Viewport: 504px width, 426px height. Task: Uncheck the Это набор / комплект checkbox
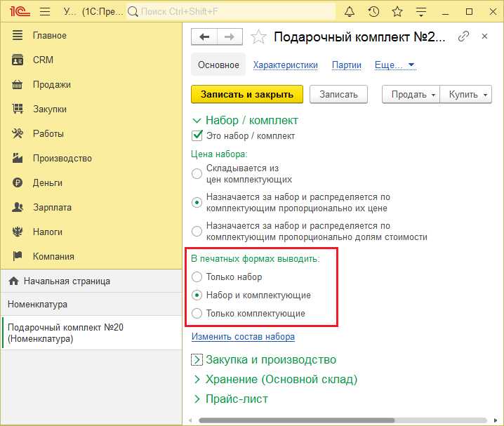pos(197,136)
